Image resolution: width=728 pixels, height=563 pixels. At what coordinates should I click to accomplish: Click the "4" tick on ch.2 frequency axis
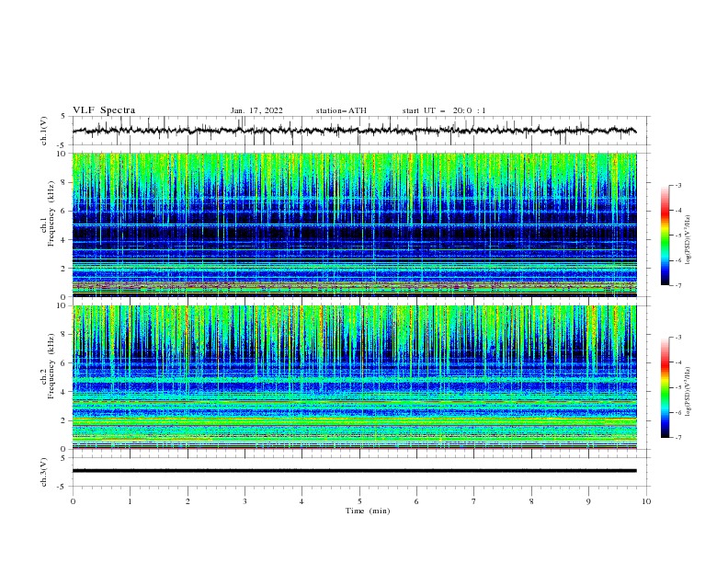coord(64,392)
